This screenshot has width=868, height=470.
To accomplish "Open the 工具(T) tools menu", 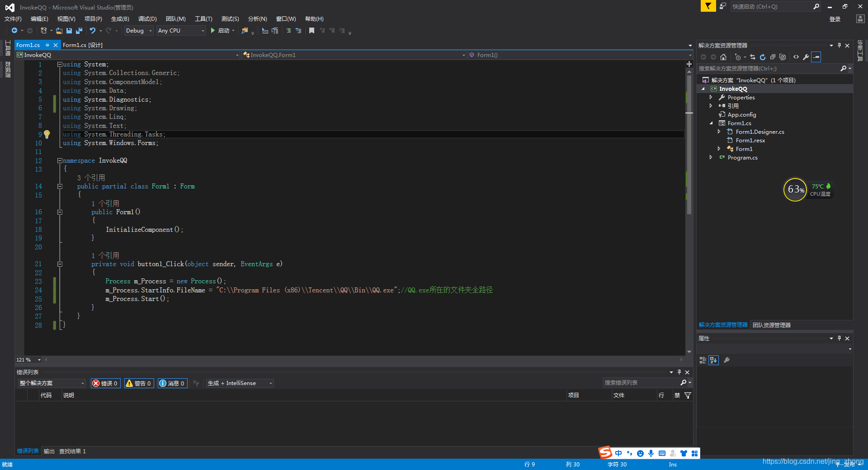I will click(203, 19).
